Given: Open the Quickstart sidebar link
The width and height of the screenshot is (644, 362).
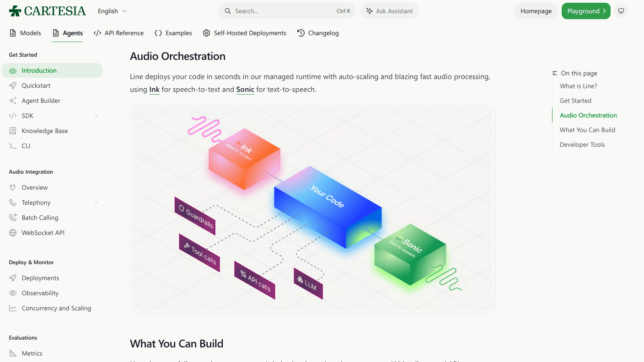Looking at the screenshot, I should [x=52, y=85].
